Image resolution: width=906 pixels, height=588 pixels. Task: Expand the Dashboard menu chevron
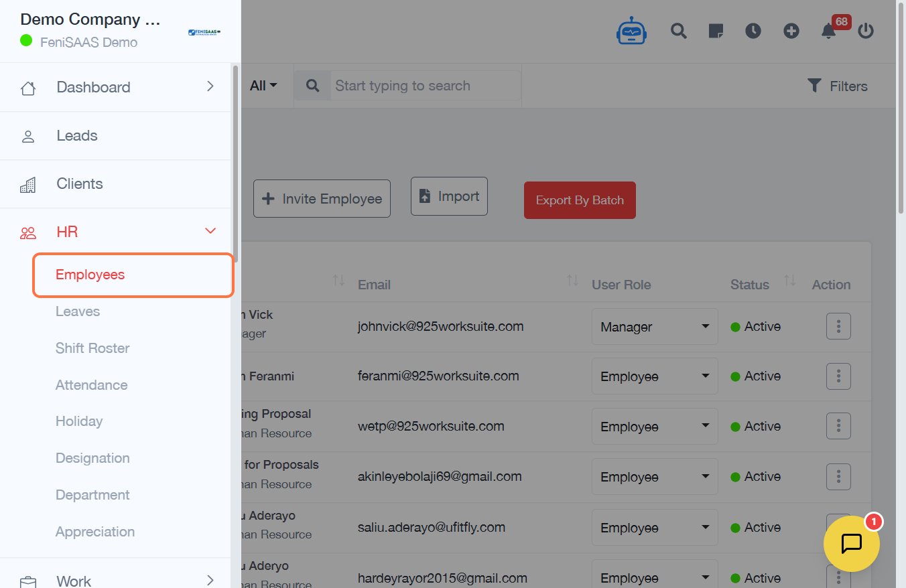tap(210, 87)
